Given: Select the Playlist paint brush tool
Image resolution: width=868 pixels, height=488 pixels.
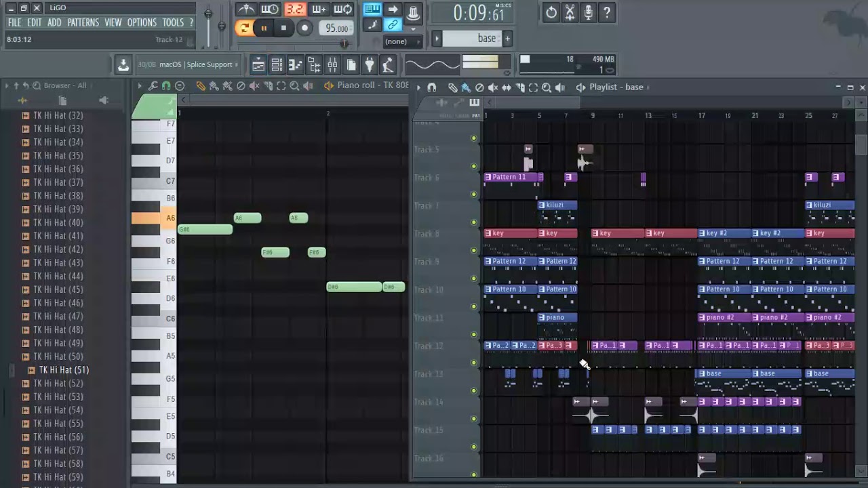Looking at the screenshot, I should (x=466, y=87).
